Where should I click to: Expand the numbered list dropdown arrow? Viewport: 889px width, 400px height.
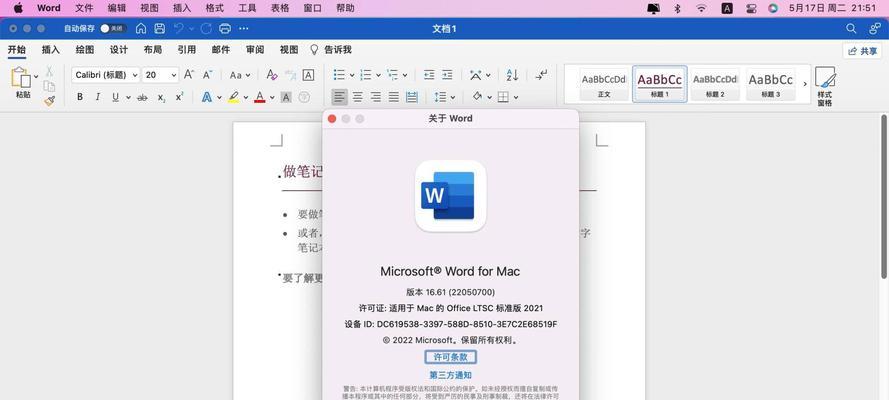coord(378,75)
